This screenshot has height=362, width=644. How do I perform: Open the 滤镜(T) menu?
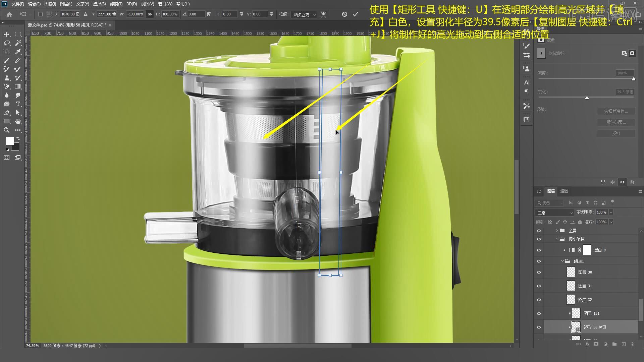pyautogui.click(x=116, y=4)
